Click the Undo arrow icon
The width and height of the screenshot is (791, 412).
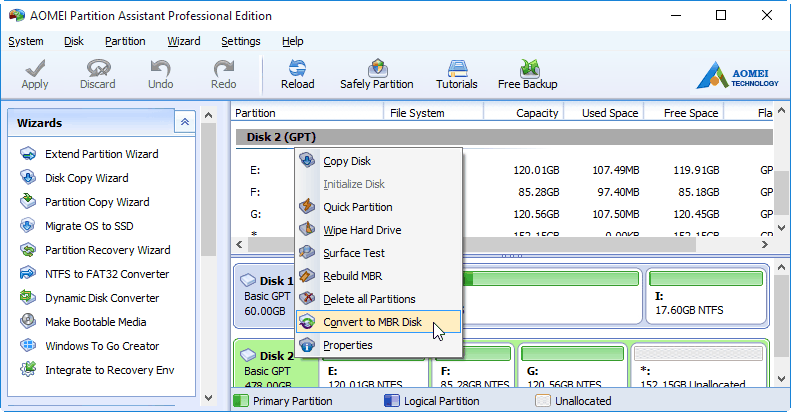pyautogui.click(x=160, y=68)
